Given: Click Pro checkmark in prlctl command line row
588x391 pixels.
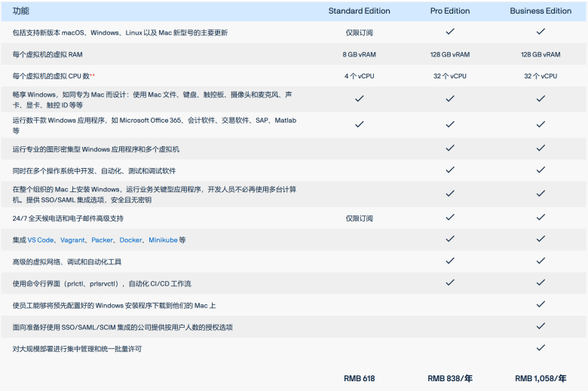Looking at the screenshot, I should tap(450, 283).
